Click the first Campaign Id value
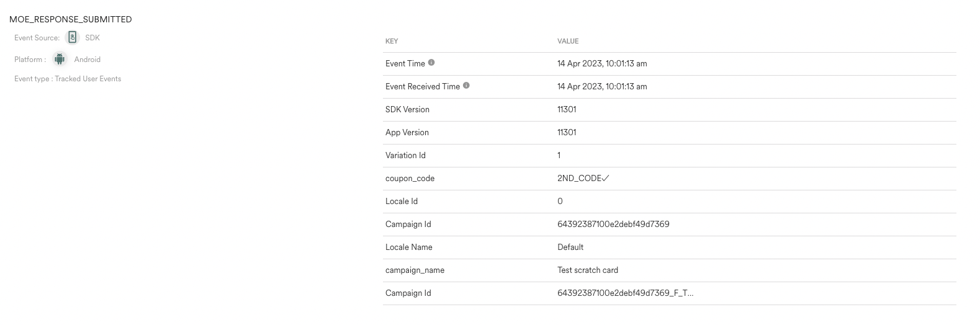980x325 pixels. [x=613, y=224]
